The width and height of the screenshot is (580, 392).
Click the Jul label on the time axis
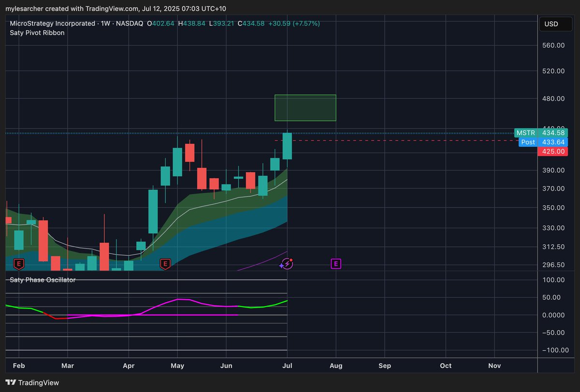(x=288, y=366)
